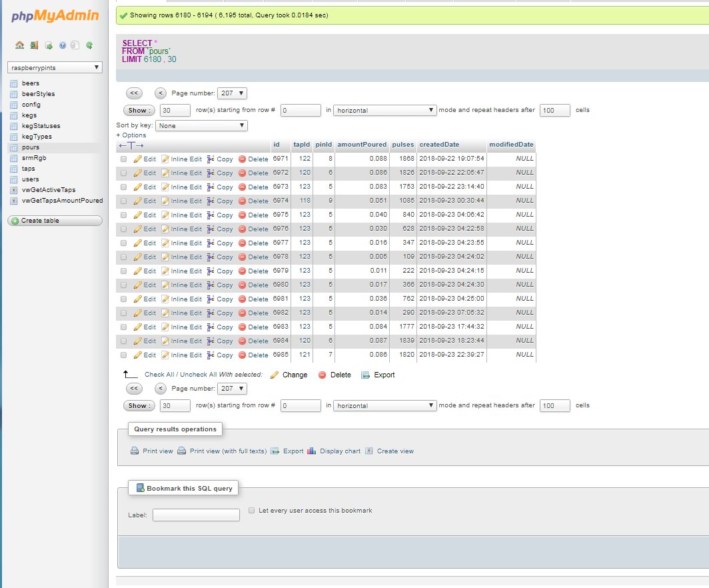The width and height of the screenshot is (709, 588).
Task: Click the top repeat headers after field
Action: coord(555,111)
